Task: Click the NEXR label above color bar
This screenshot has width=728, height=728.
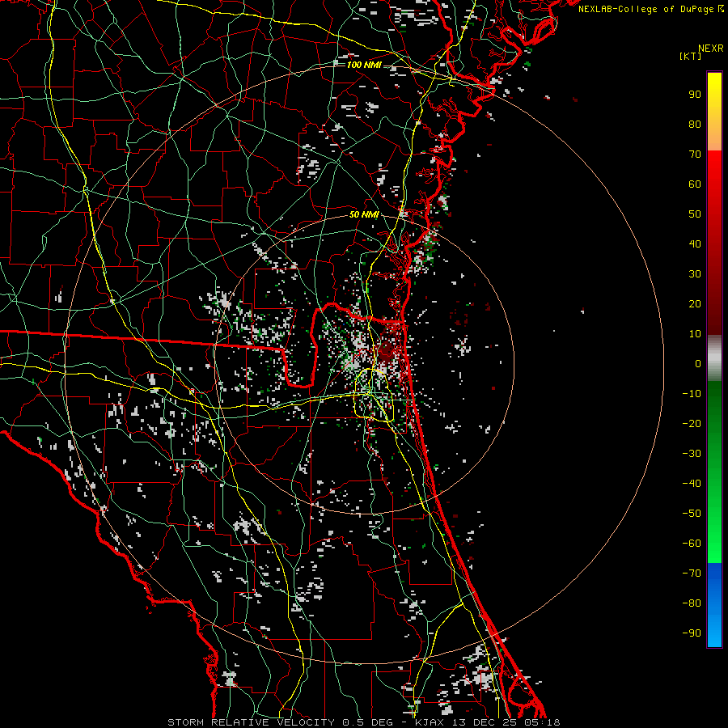Action: point(709,48)
